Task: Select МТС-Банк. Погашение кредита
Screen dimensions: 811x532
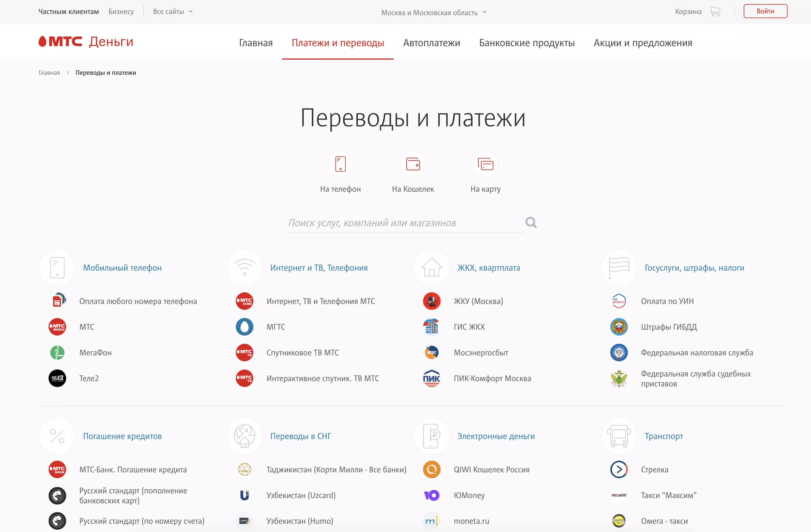Action: coord(133,469)
